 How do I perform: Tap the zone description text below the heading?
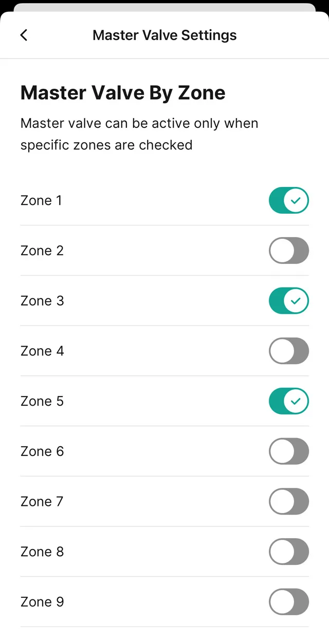139,134
